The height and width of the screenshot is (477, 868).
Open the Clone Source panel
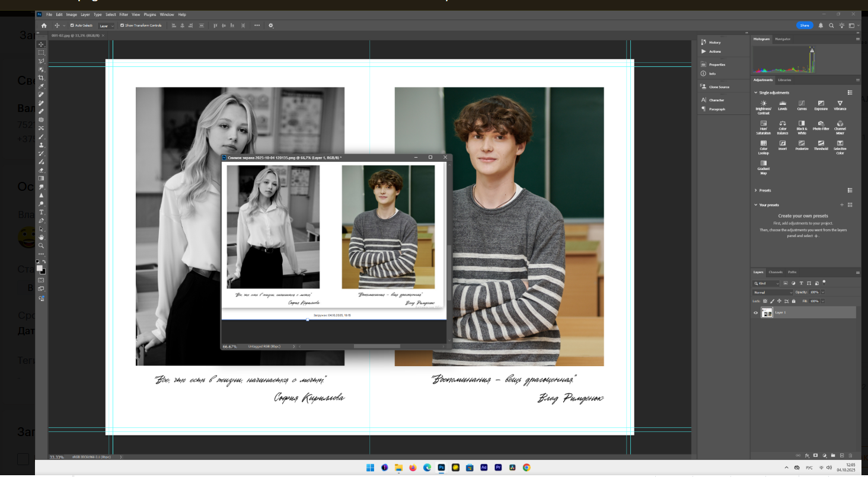click(x=719, y=87)
